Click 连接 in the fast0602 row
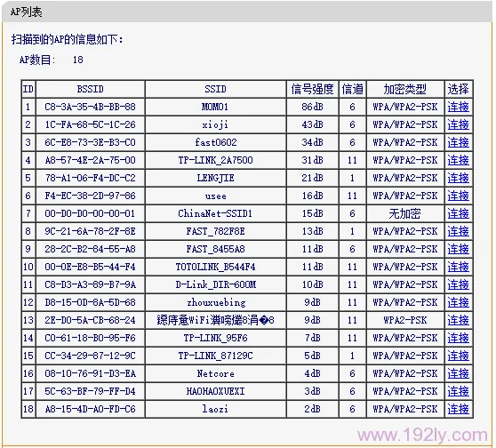The image size is (496, 448). point(458,142)
